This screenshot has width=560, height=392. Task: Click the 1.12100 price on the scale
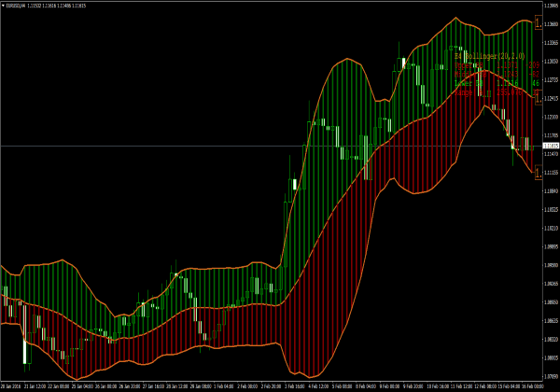click(552, 117)
